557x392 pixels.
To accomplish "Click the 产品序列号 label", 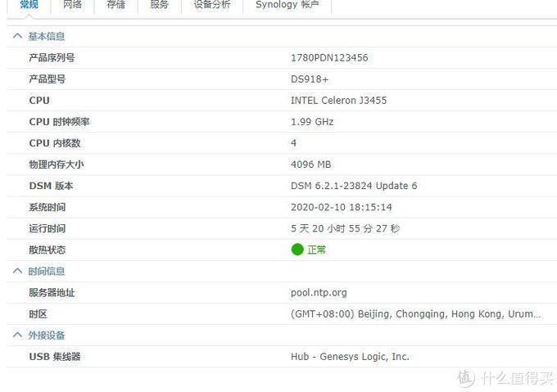I will tap(52, 58).
